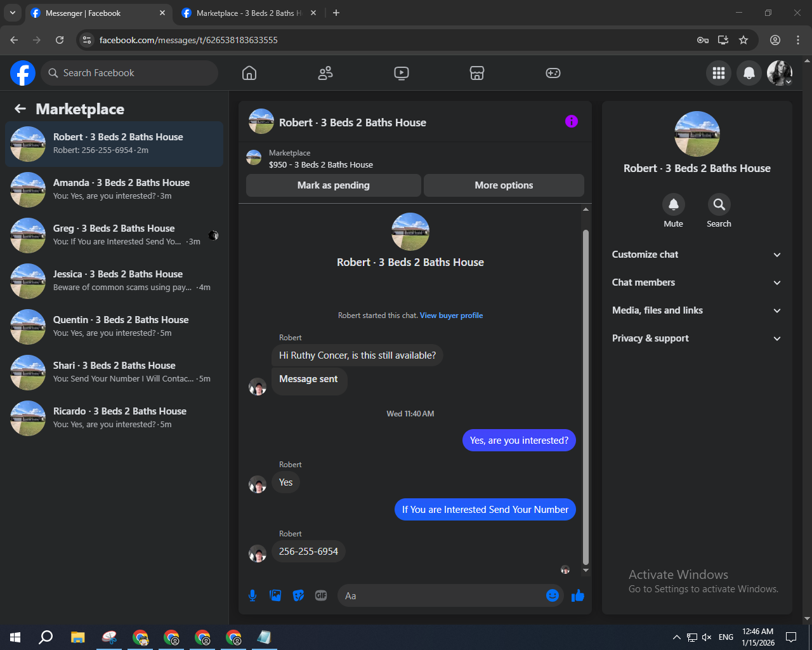Mute the conversation with bell icon
This screenshot has height=650, width=812.
[x=674, y=204]
